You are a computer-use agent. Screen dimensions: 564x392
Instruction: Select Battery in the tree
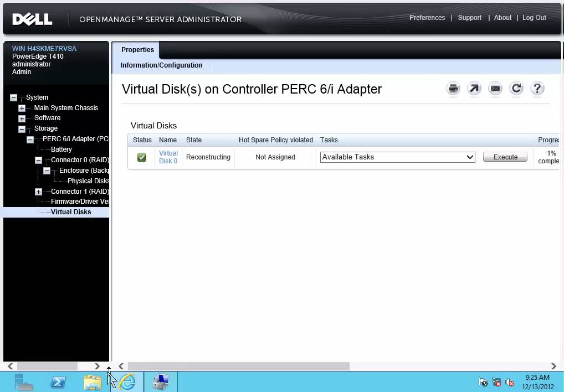tap(61, 149)
